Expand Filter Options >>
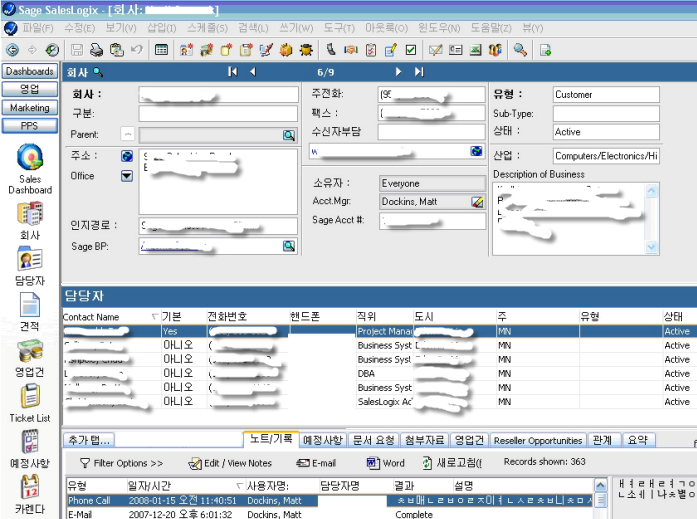Viewport: 697px width, 519px height. tap(121, 463)
